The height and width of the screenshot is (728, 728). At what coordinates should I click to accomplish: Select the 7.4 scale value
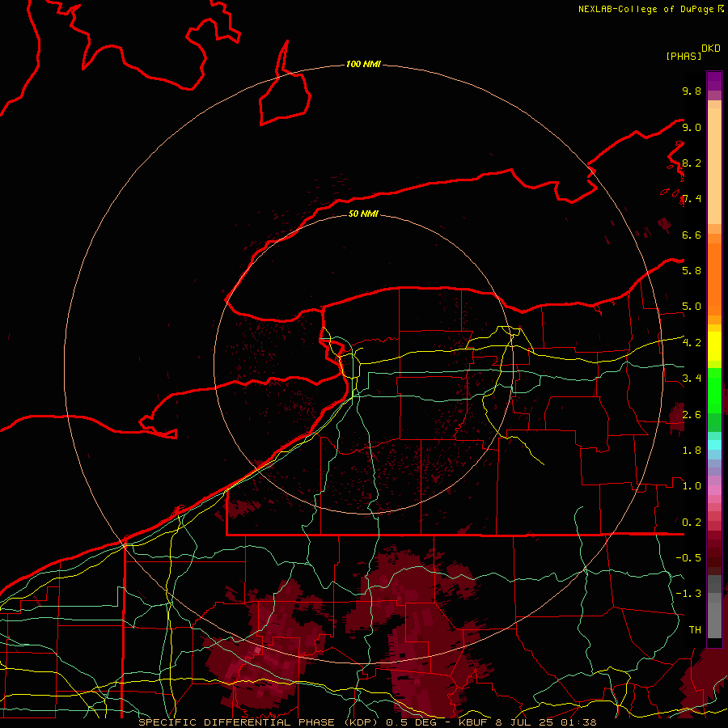tap(692, 199)
